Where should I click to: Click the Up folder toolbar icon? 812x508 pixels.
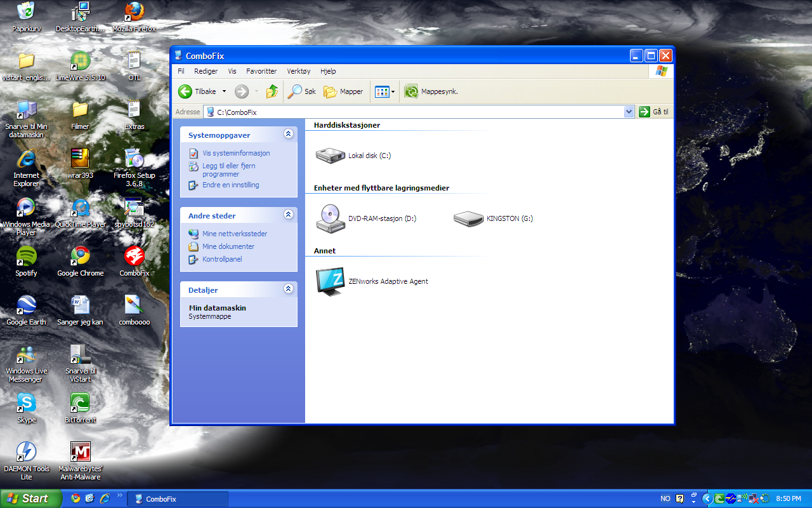[272, 91]
